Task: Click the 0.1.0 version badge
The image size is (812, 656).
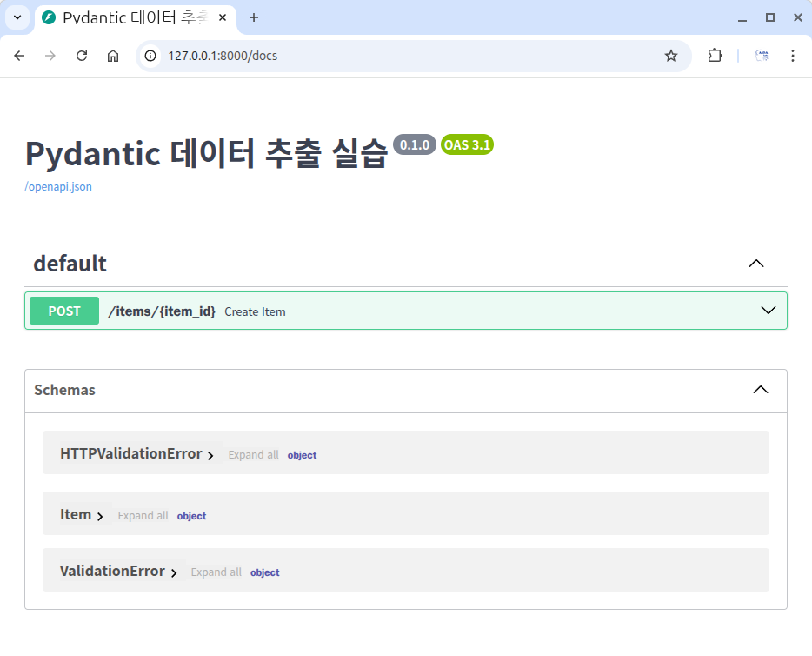Action: pos(415,144)
